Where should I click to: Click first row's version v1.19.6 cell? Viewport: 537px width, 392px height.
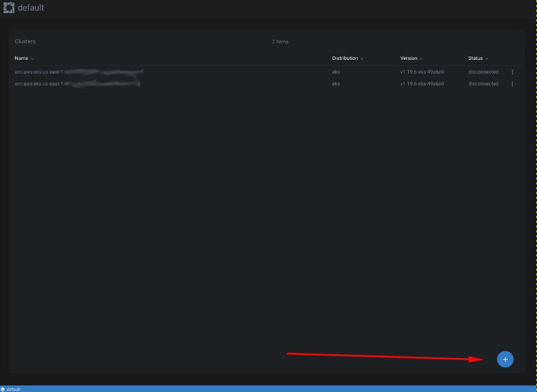pyautogui.click(x=422, y=72)
